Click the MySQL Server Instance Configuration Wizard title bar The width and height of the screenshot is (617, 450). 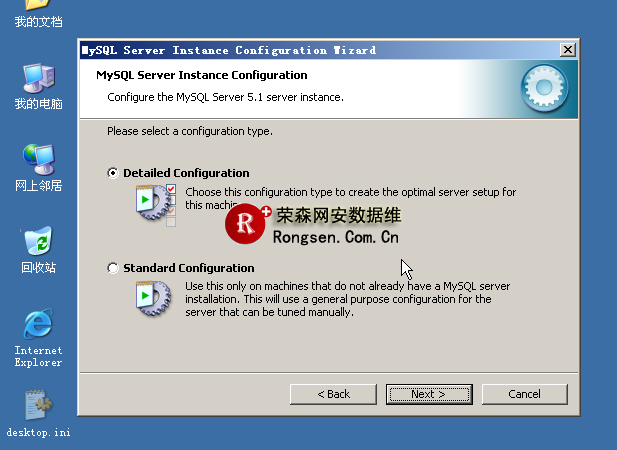[300, 50]
